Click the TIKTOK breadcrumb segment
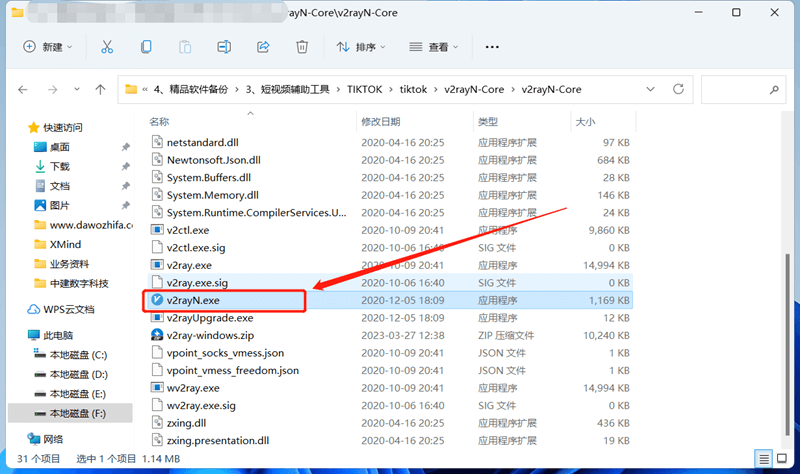 pos(364,89)
